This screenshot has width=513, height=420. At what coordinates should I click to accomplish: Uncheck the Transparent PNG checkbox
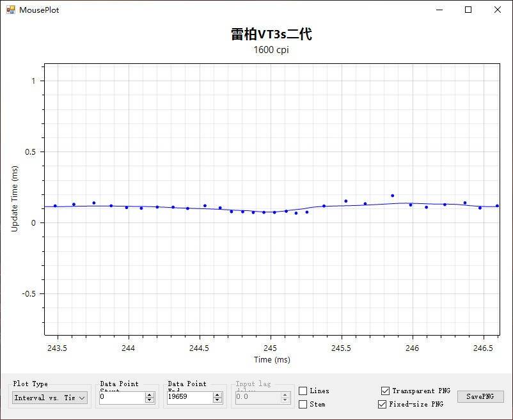(x=386, y=391)
